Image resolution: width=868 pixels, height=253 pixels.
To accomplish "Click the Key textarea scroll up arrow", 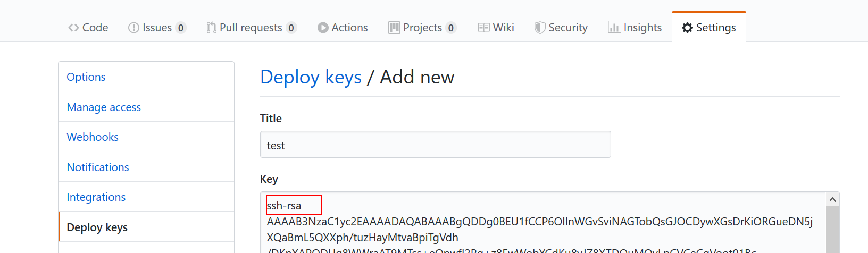I will [833, 200].
